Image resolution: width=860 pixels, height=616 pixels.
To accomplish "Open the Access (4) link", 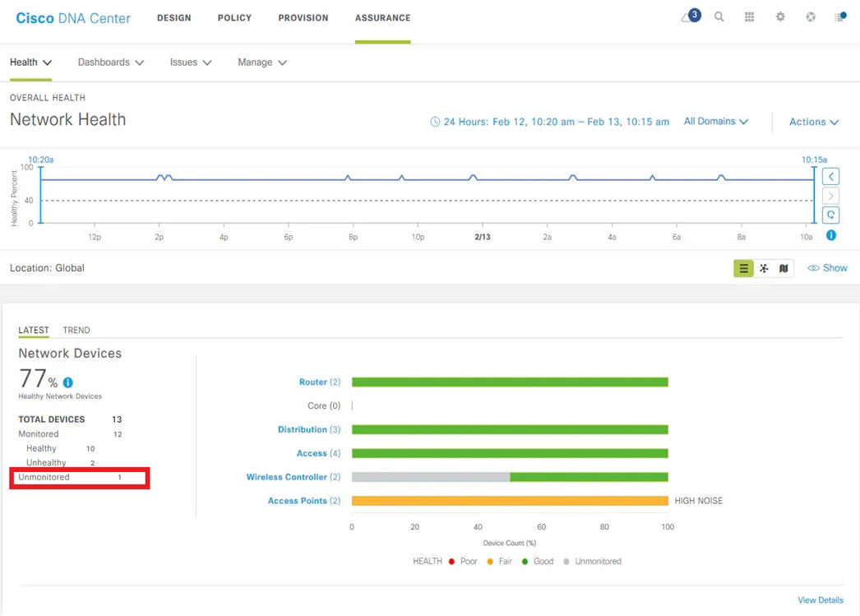I will (x=318, y=454).
